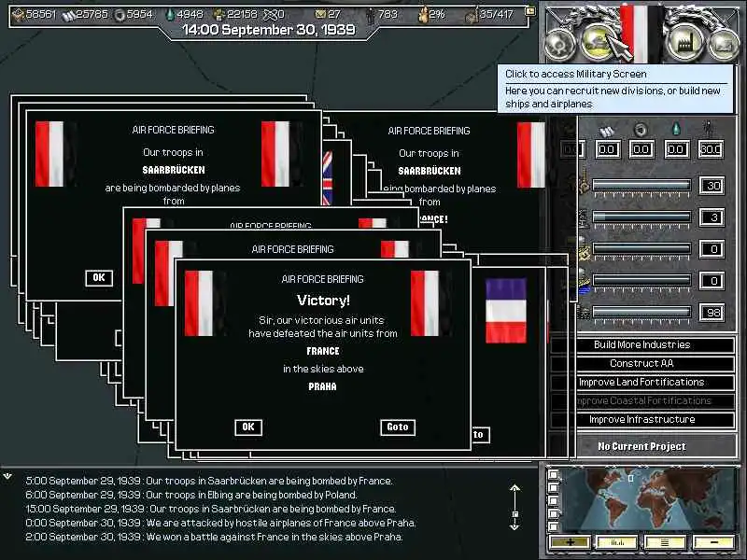Click the manpower soldier icon beside 783
Viewport: 747px width, 560px height.
click(370, 16)
